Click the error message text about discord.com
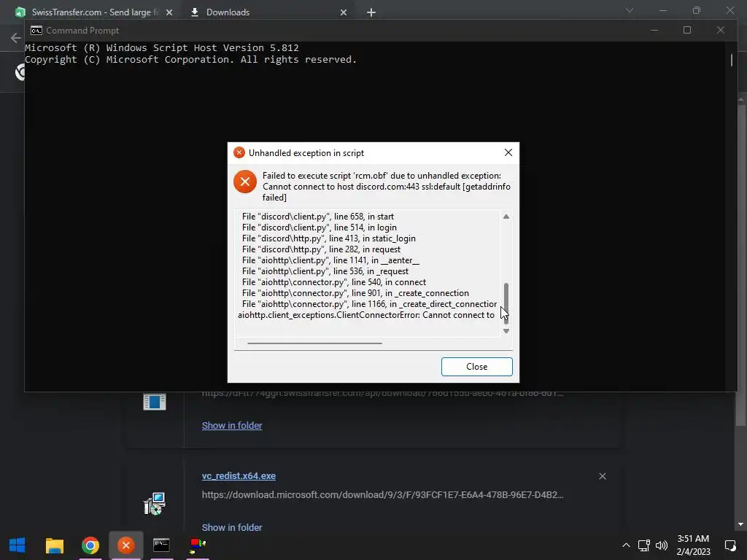The width and height of the screenshot is (747, 560). [387, 186]
